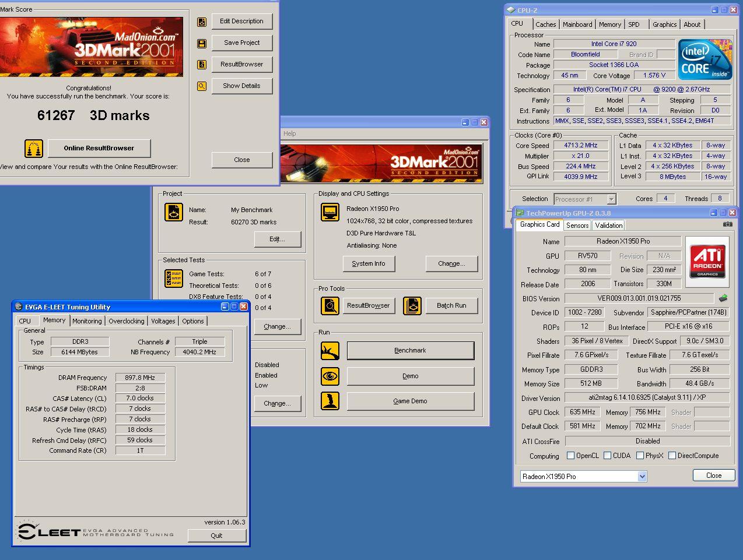Click Change under Display and CPU Settings
This screenshot has width=743, height=560.
pos(452,264)
